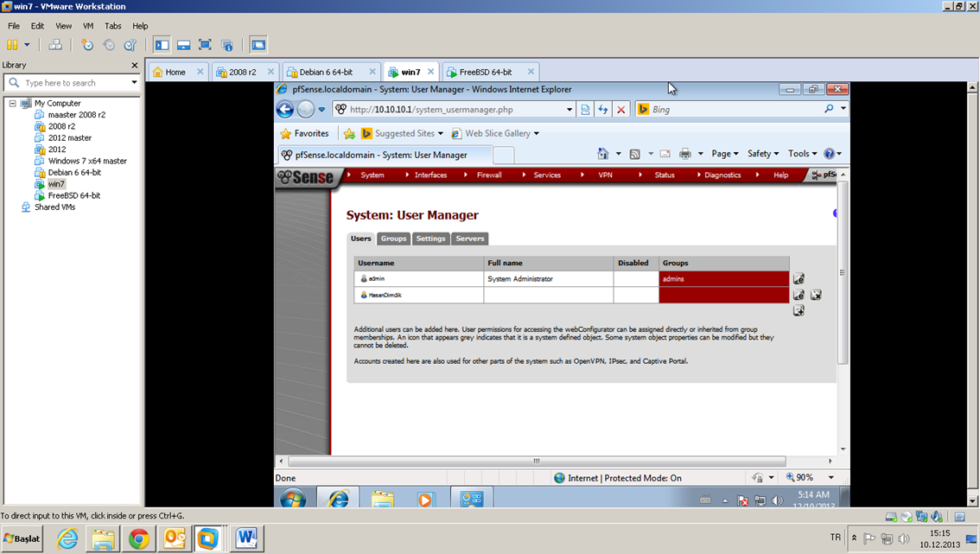Open the IE Tools menu
Viewport: 980px width, 554px height.
(x=803, y=154)
